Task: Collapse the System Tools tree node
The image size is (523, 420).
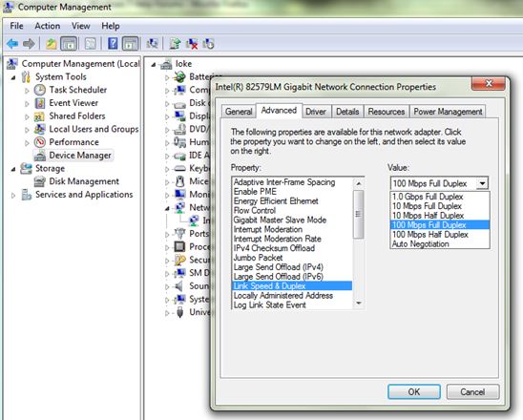Action: [13, 77]
